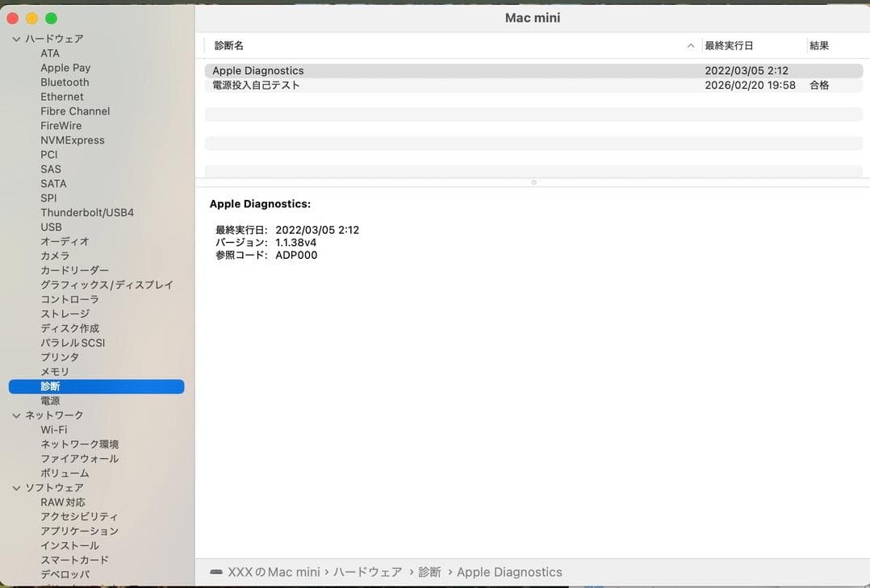
Task: Select SPI in the sidebar
Action: [x=48, y=198]
